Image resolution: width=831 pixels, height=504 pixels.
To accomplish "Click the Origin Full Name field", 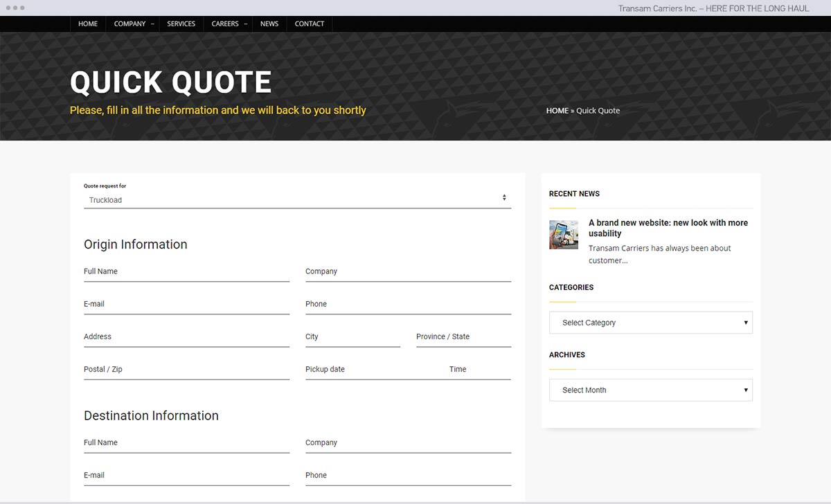I will coord(186,272).
